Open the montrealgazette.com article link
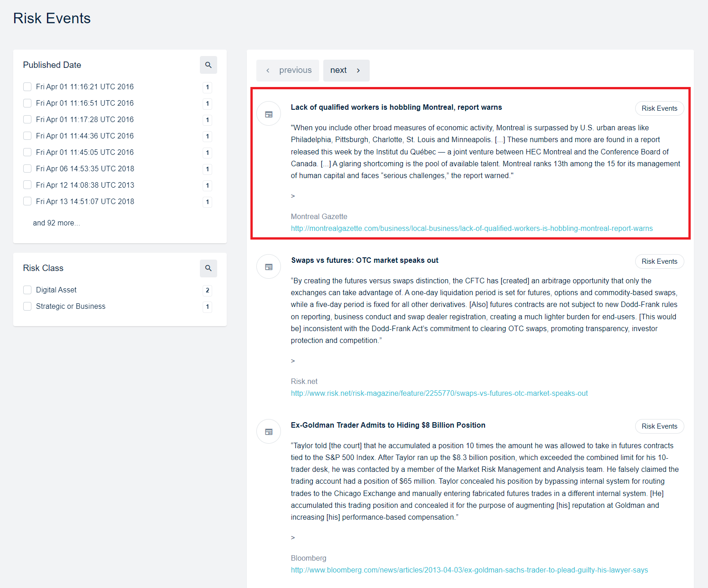This screenshot has height=588, width=708. pos(471,228)
